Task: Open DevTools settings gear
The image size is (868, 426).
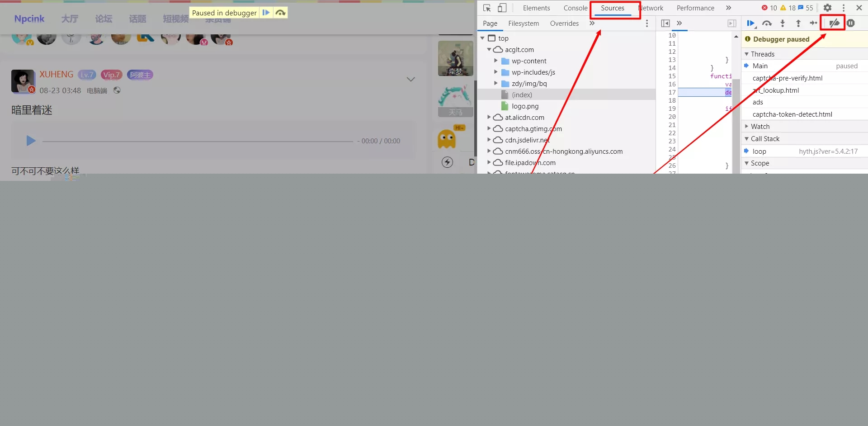Action: [827, 8]
